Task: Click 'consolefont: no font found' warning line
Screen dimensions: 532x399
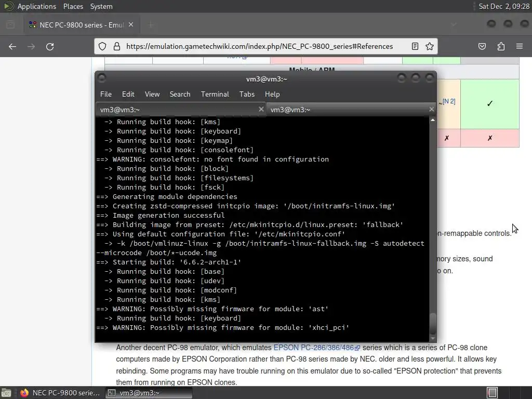Action: pyautogui.click(x=212, y=159)
